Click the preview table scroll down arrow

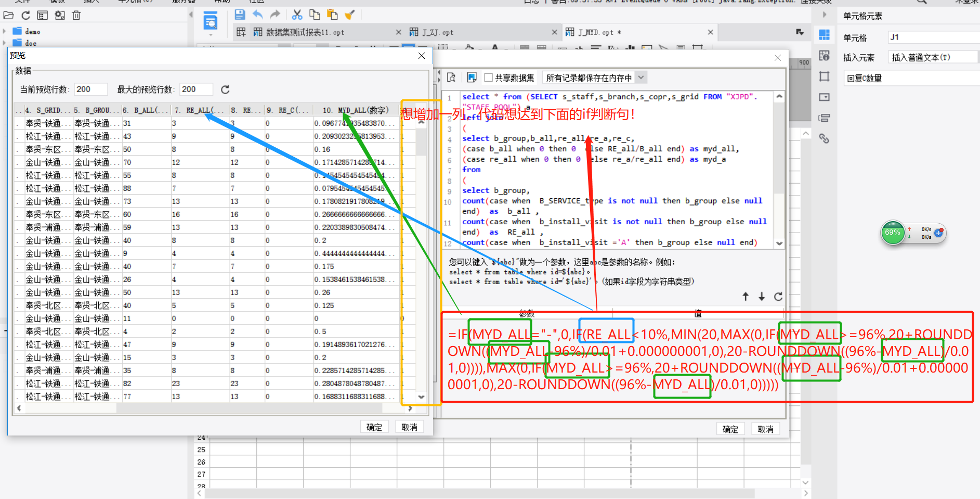421,396
